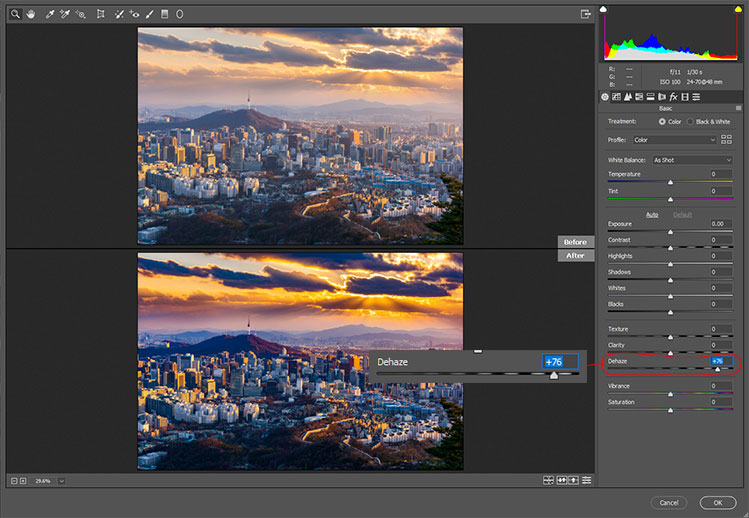Screen dimensions: 749x518
Task: Select the Adjustment Brush tool
Action: pyautogui.click(x=150, y=14)
